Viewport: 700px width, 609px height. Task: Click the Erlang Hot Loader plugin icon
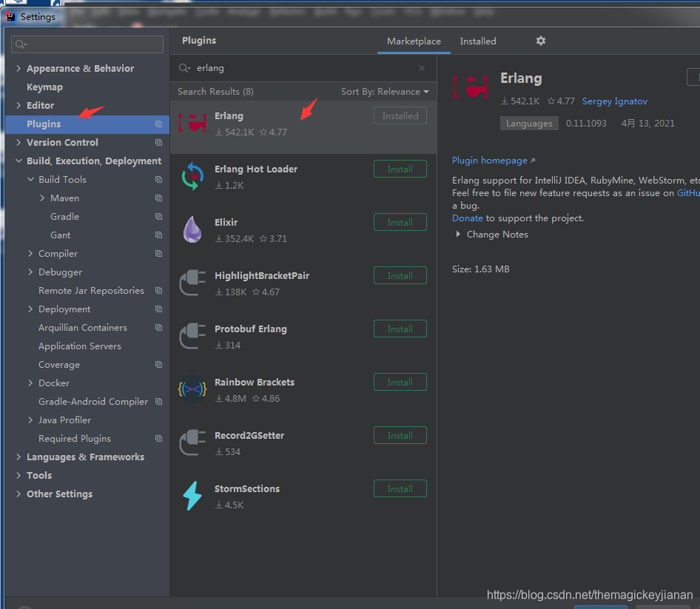click(192, 176)
